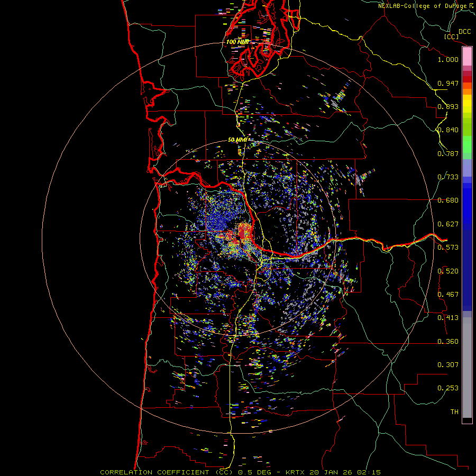Click the 0.787 scale value

[448, 153]
